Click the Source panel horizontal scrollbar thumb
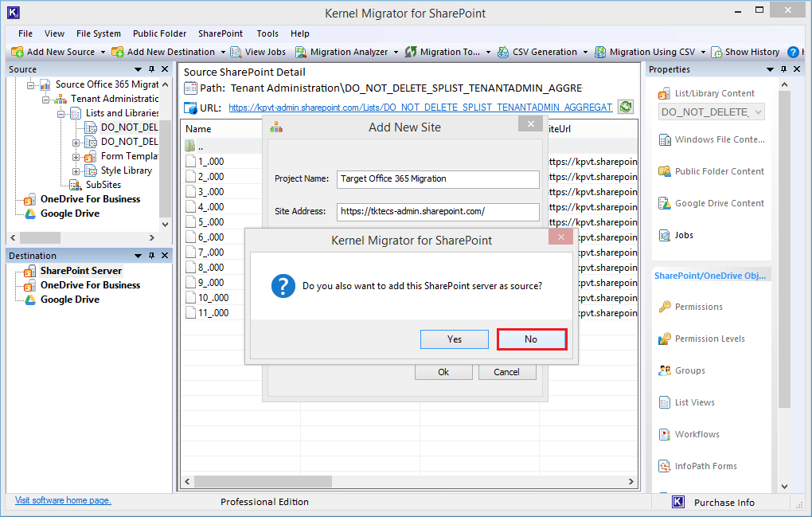Screen dimensions: 812x517 (x=40, y=237)
